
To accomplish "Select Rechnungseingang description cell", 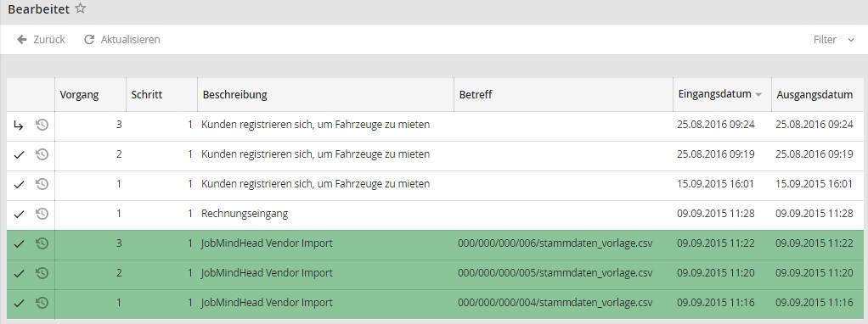I will click(x=245, y=214).
